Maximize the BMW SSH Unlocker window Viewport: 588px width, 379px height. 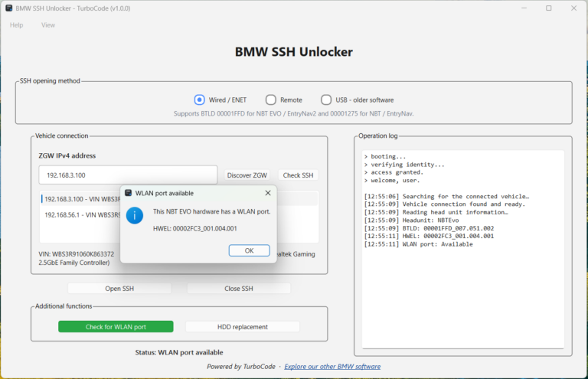tap(549, 8)
